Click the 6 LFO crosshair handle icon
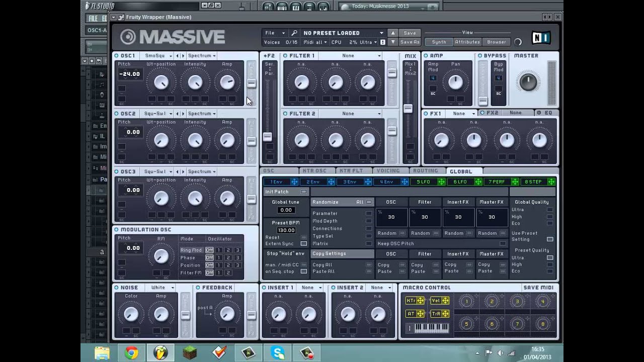The image size is (644, 362). point(478,182)
